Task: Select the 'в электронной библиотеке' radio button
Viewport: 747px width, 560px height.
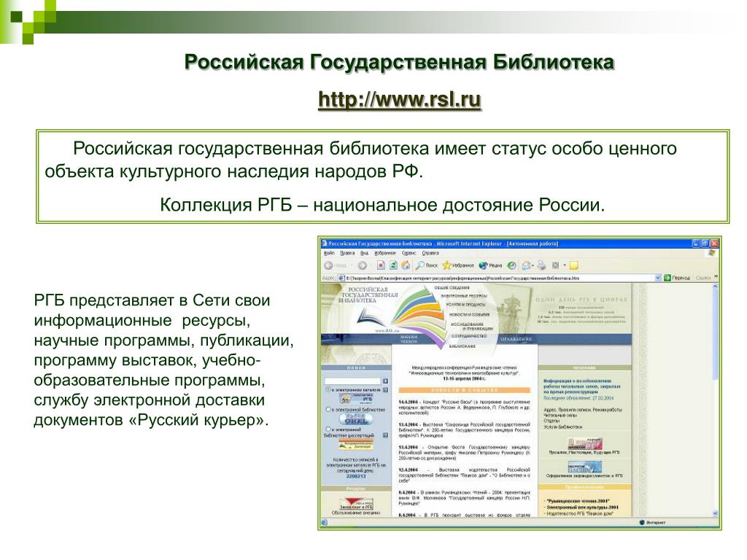Action: (x=328, y=409)
